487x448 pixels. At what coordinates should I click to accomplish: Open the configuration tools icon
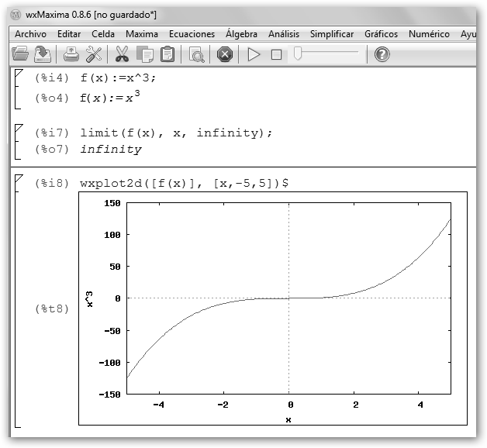point(94,54)
